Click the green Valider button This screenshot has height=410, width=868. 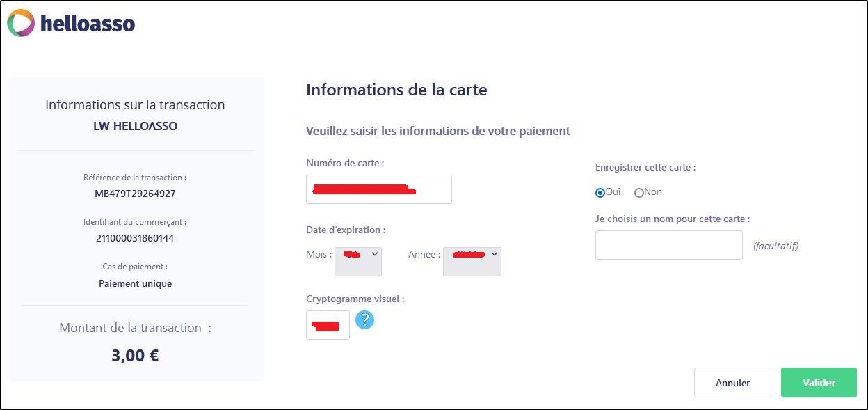point(819,382)
